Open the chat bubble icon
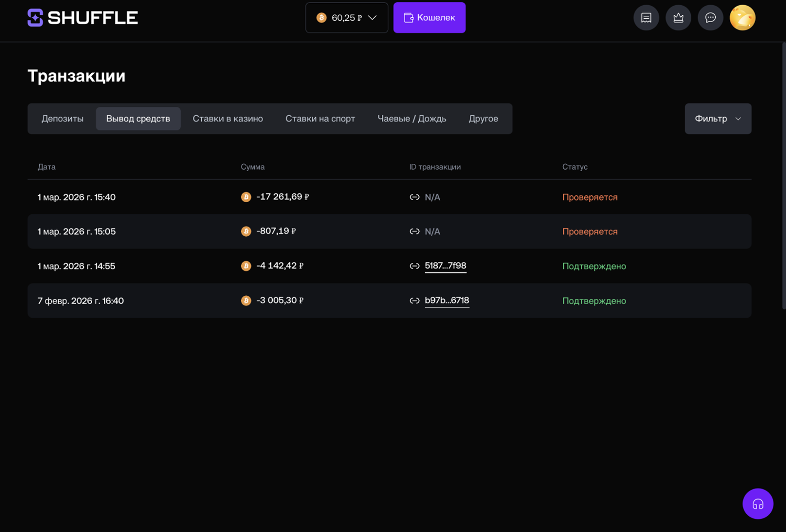786x532 pixels. click(x=710, y=18)
